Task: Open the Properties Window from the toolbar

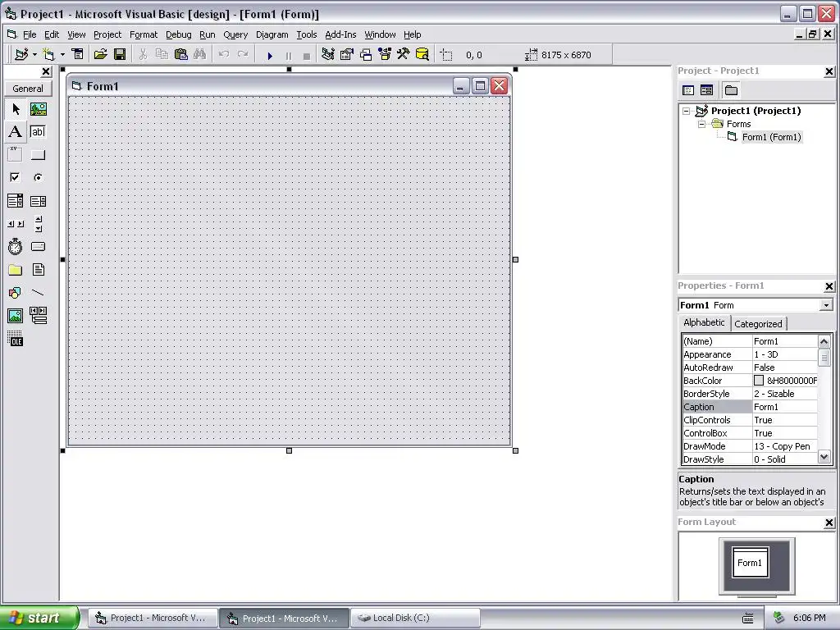Action: tap(347, 54)
